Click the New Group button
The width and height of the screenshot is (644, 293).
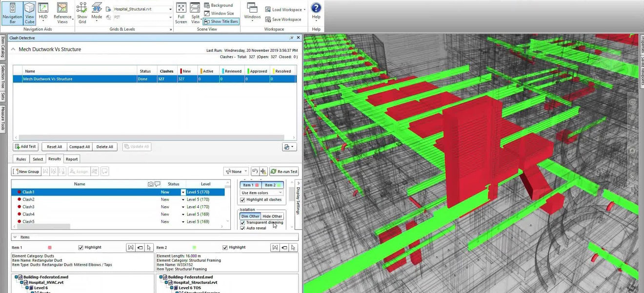(26, 172)
